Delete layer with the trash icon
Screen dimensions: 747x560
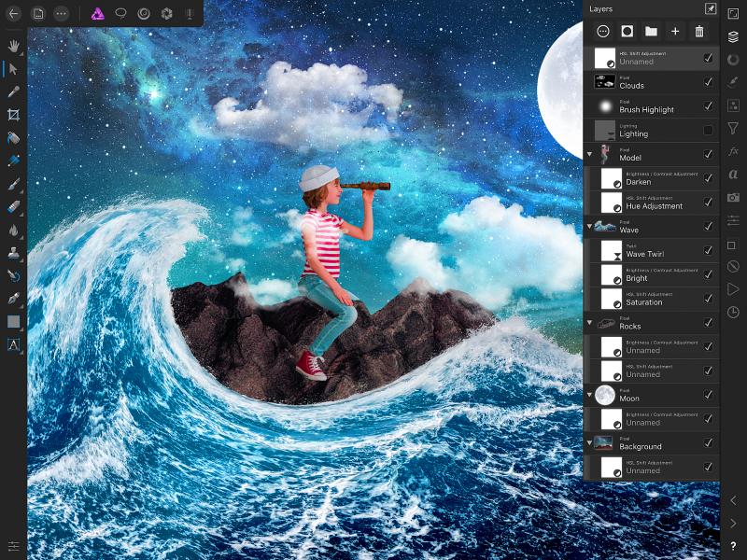click(x=699, y=32)
